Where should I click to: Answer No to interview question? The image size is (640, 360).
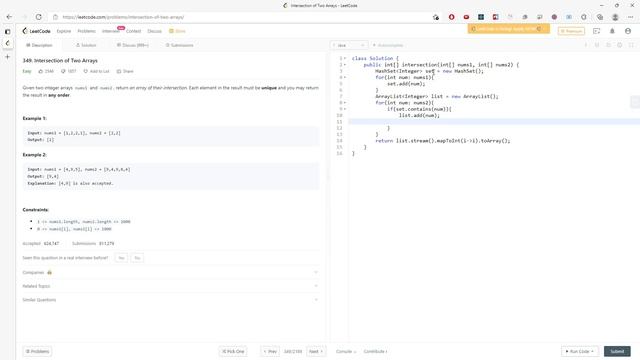[137, 258]
